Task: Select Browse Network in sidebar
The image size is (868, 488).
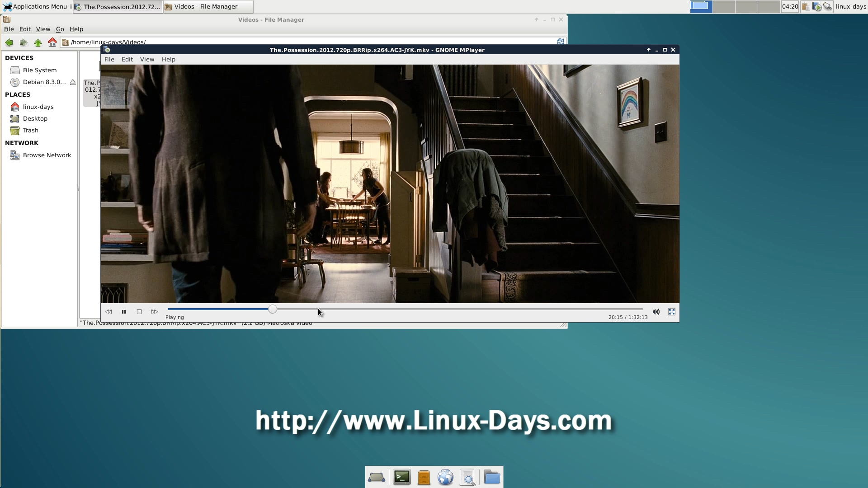Action: click(x=47, y=155)
